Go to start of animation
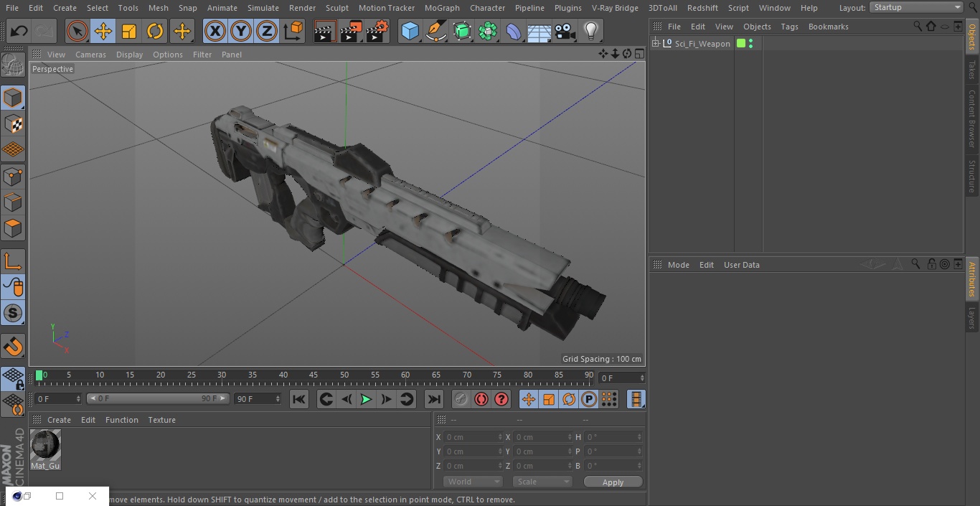Screen dimensions: 980x506 pyautogui.click(x=299, y=399)
